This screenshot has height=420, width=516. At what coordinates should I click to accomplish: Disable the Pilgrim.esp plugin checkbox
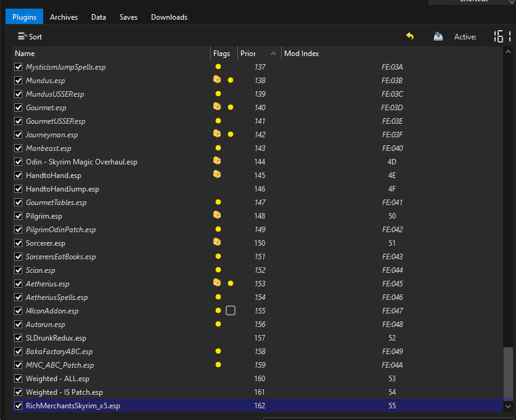(18, 216)
